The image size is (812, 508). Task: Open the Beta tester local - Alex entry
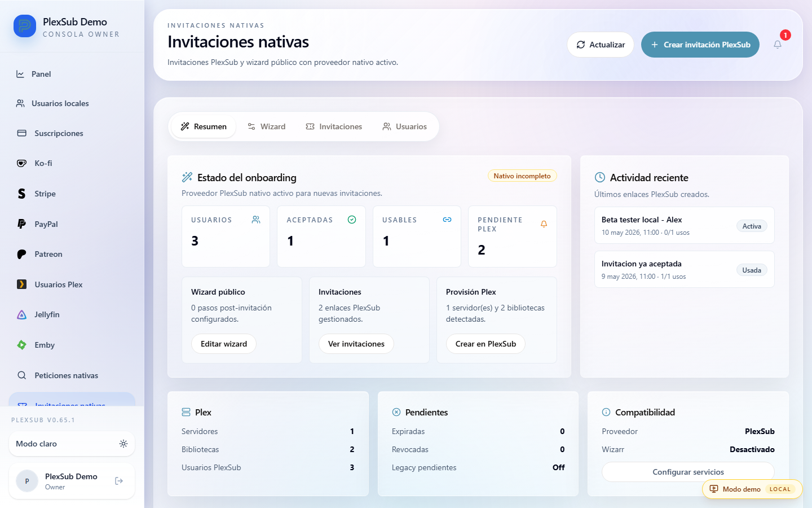(x=685, y=225)
